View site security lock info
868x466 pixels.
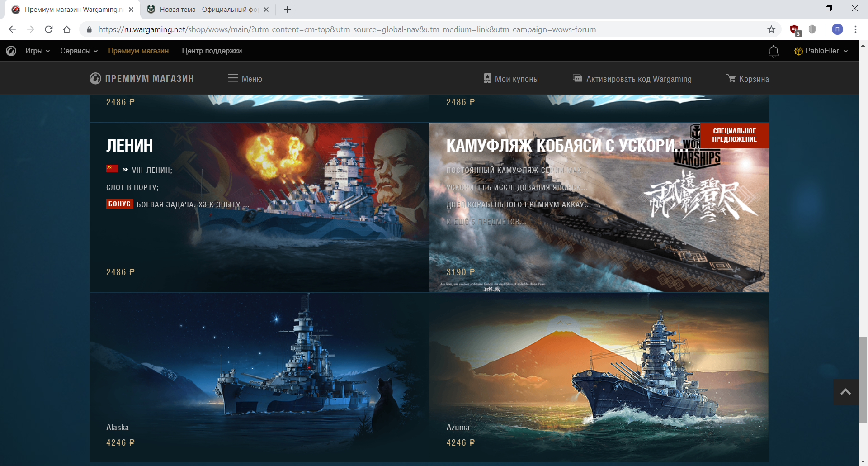(x=89, y=29)
